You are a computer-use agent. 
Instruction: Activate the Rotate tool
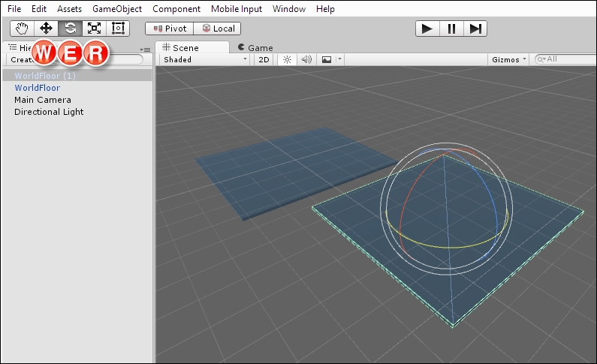coord(70,29)
